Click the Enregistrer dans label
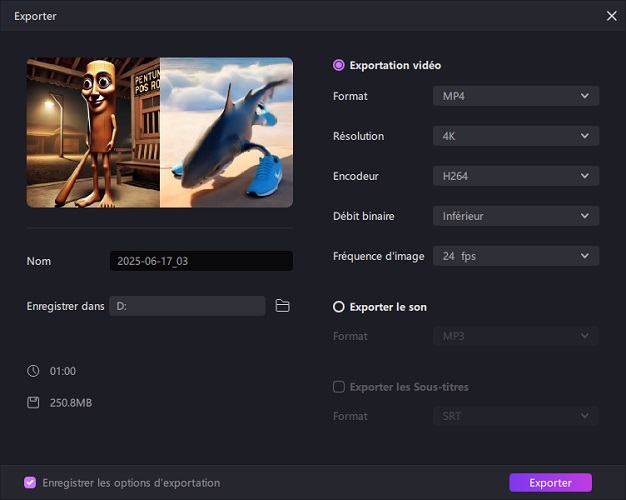 65,306
